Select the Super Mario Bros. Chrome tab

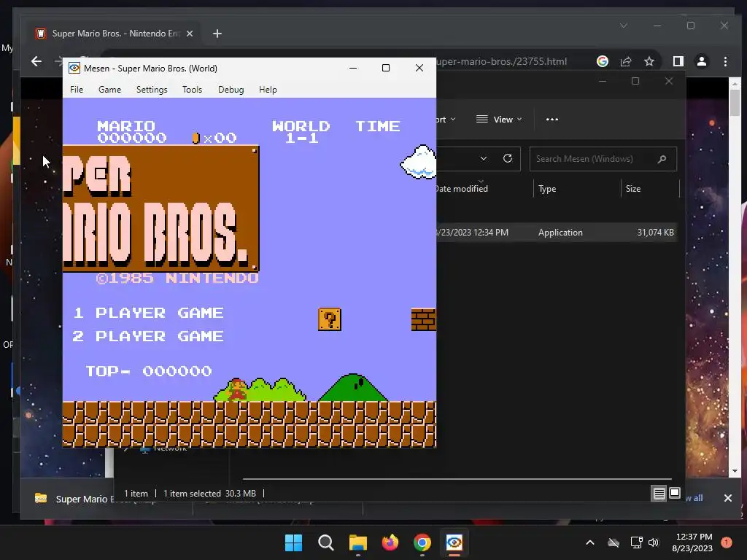point(115,34)
